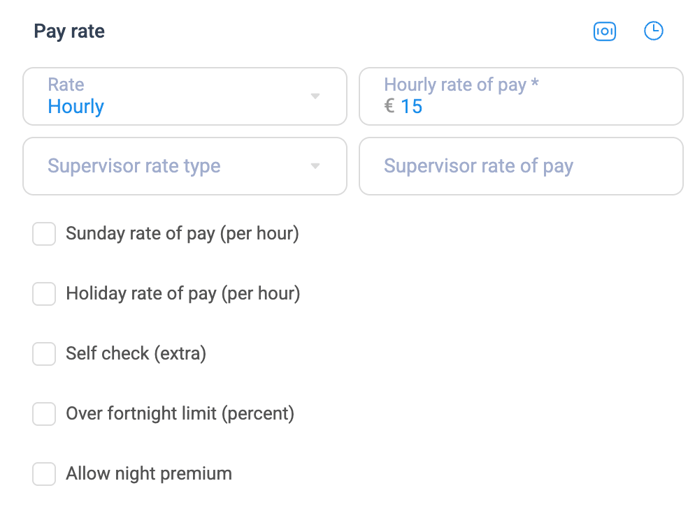Enable the Allow night premium checkbox
Screen dimensions: 688x518
pyautogui.click(x=44, y=474)
